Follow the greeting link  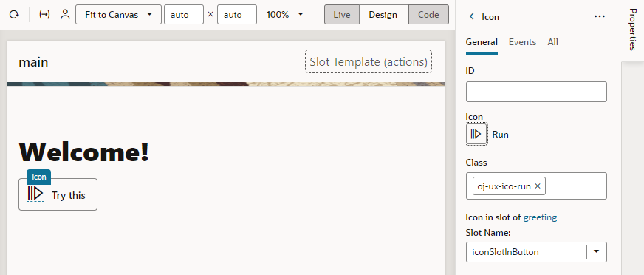click(x=540, y=217)
